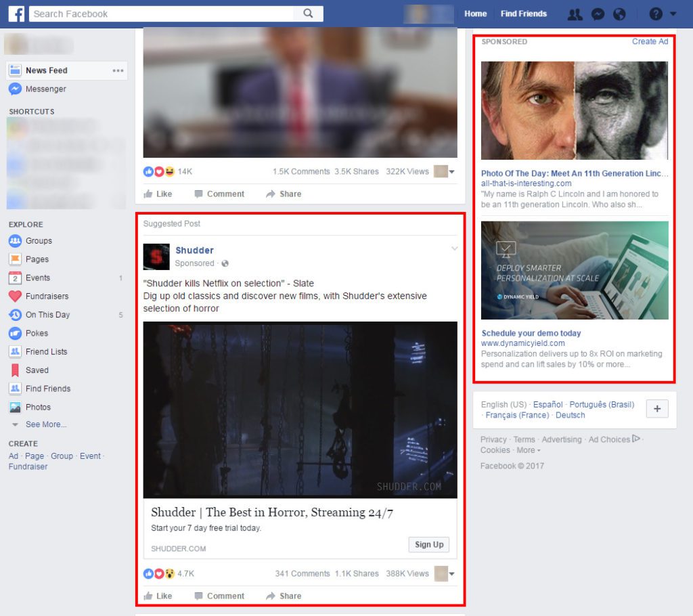
Task: Click the search magnifier button
Action: (308, 14)
